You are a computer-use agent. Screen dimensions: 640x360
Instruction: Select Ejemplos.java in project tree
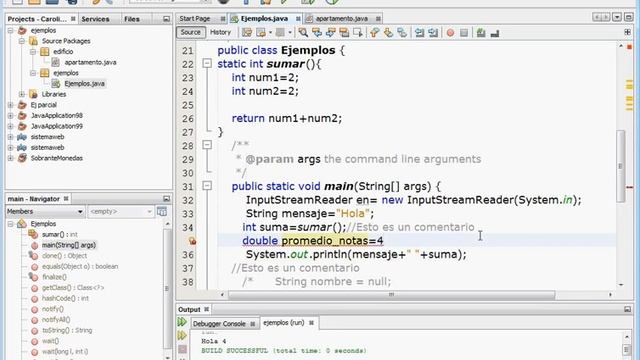[84, 84]
